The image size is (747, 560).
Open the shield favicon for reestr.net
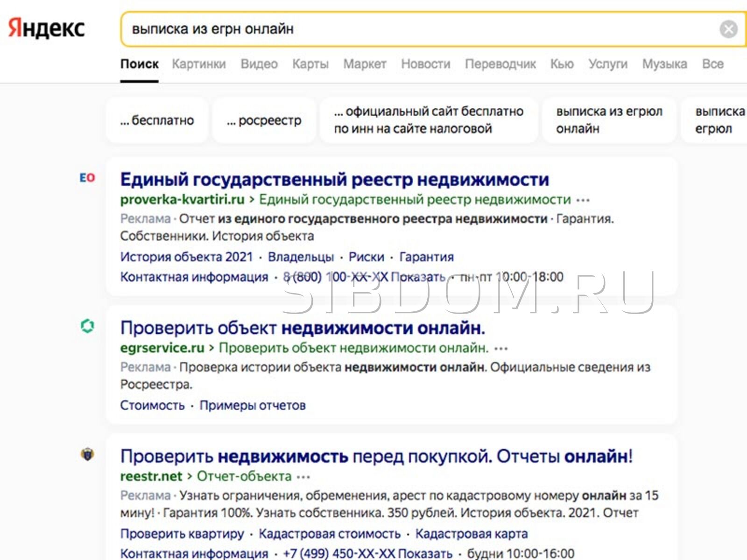(x=87, y=454)
